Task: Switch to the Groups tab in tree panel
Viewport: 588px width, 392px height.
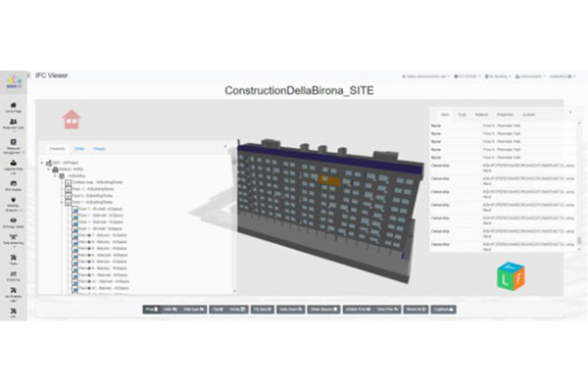Action: coord(99,149)
